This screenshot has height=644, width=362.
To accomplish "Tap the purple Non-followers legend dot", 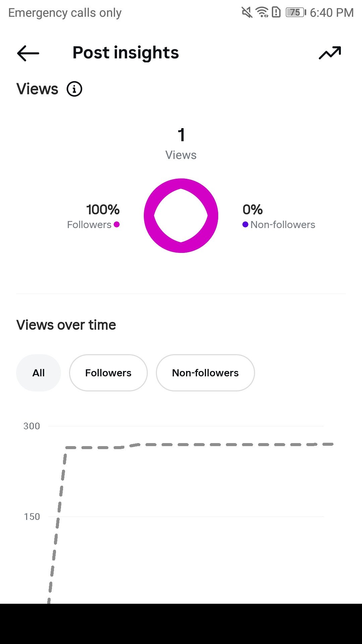I will (245, 224).
